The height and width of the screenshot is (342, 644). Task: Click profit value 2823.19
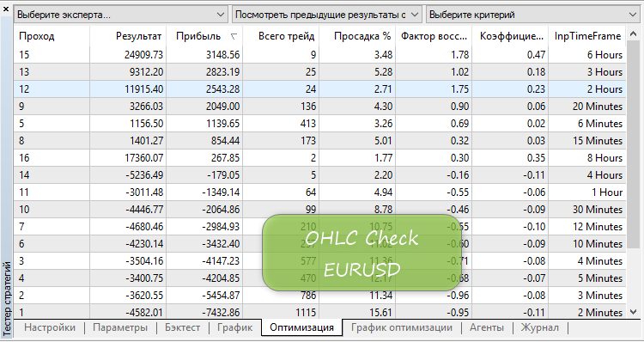click(x=222, y=72)
